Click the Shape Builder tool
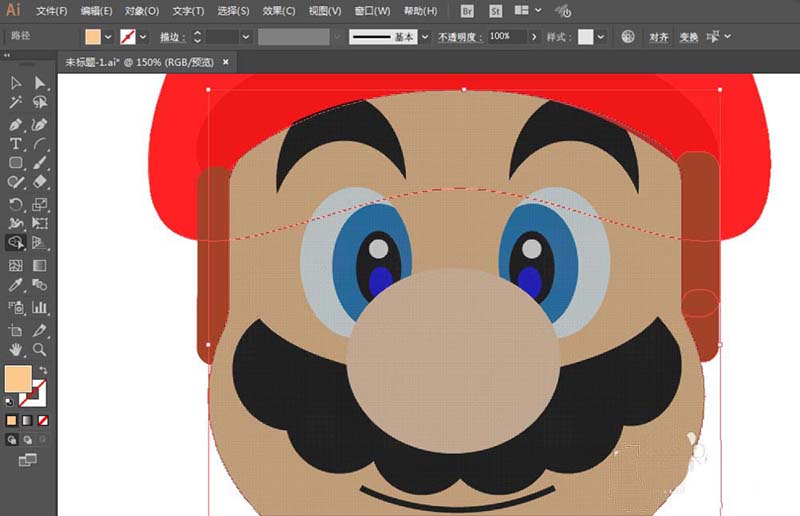The height and width of the screenshot is (516, 800). (x=15, y=242)
